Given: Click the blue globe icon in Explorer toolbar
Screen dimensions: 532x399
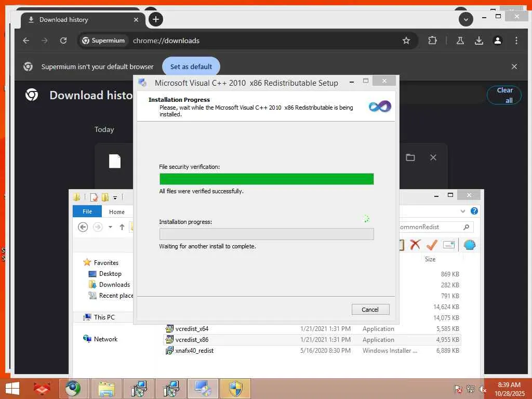Looking at the screenshot, I should [x=470, y=245].
